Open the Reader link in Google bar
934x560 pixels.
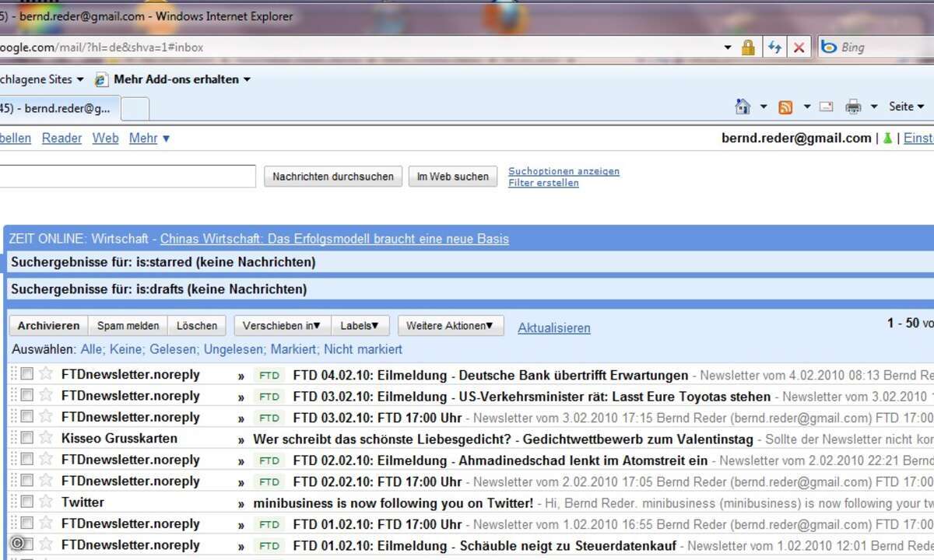click(x=61, y=138)
